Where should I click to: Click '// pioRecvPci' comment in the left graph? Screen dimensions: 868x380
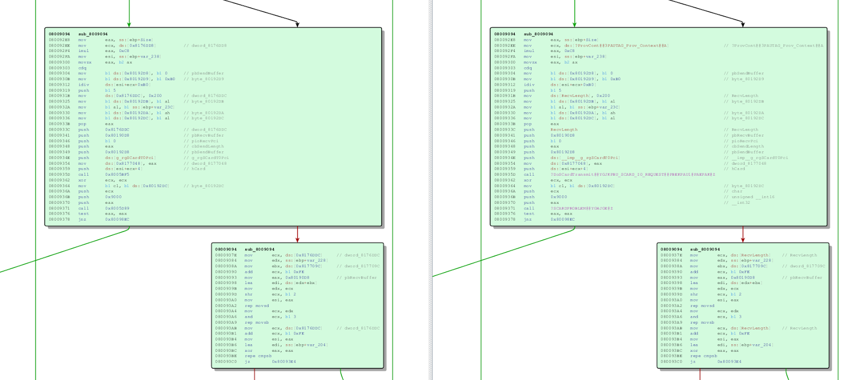point(201,141)
